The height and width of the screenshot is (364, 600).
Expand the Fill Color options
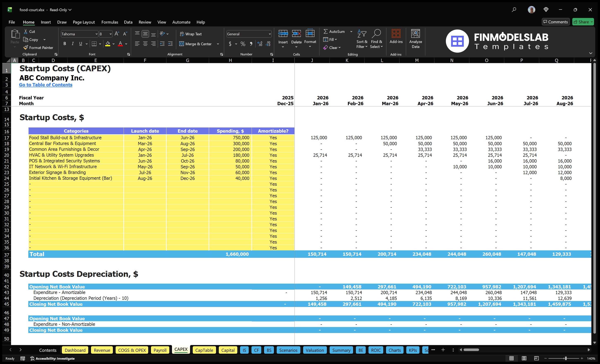(x=113, y=44)
